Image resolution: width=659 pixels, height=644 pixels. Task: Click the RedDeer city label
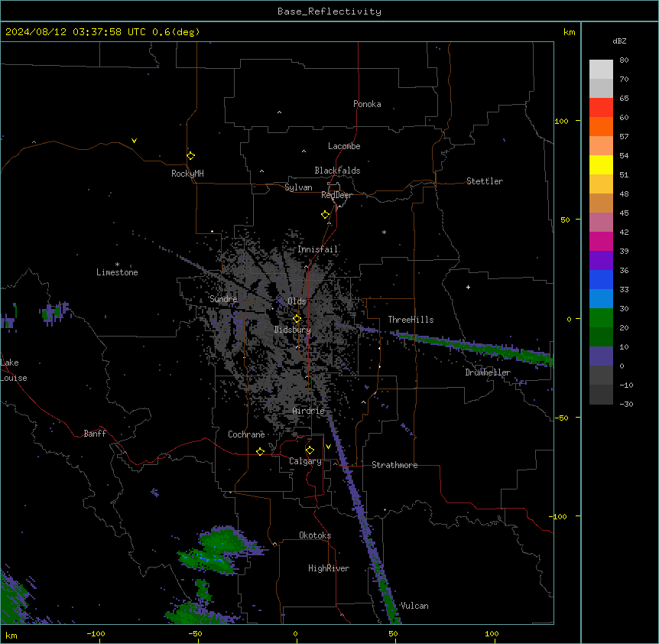[336, 195]
